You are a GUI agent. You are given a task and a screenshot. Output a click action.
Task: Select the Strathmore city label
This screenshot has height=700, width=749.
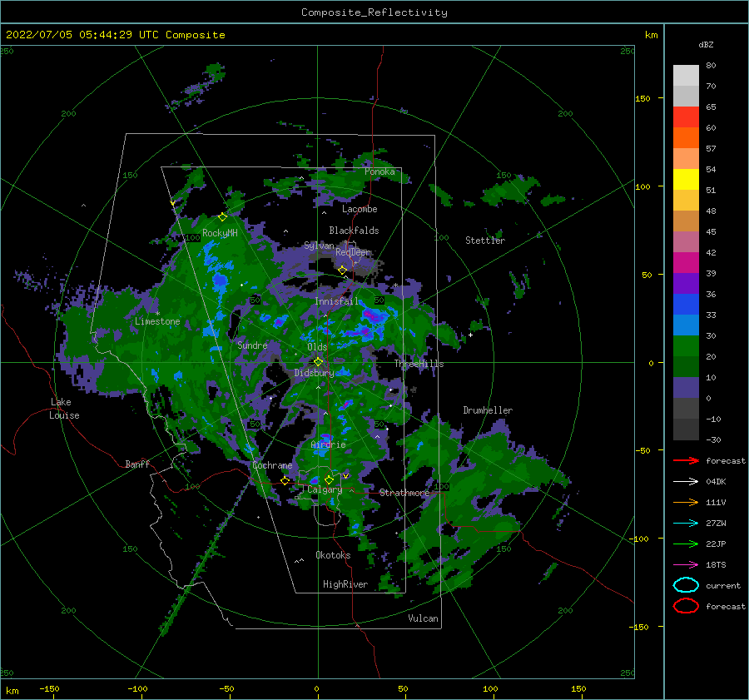(x=404, y=493)
